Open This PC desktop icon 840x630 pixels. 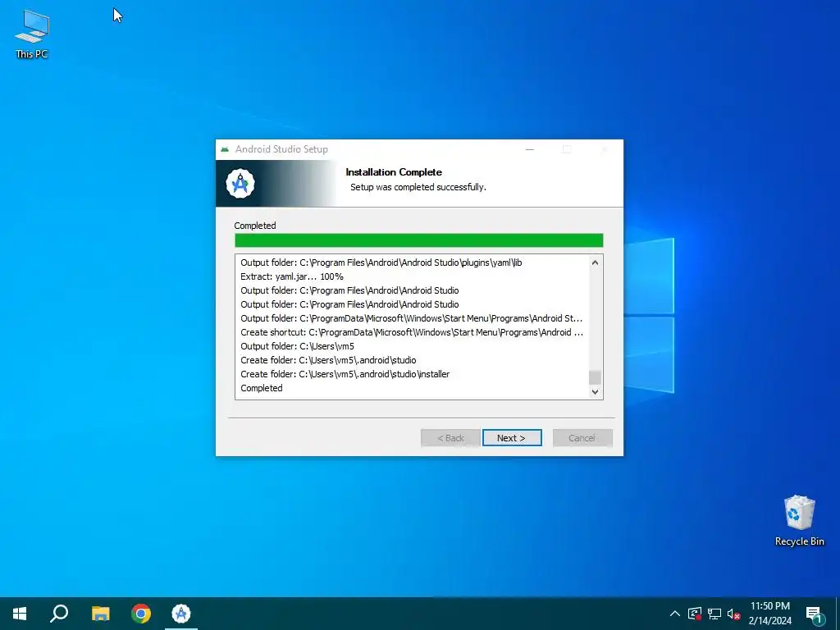pyautogui.click(x=32, y=34)
